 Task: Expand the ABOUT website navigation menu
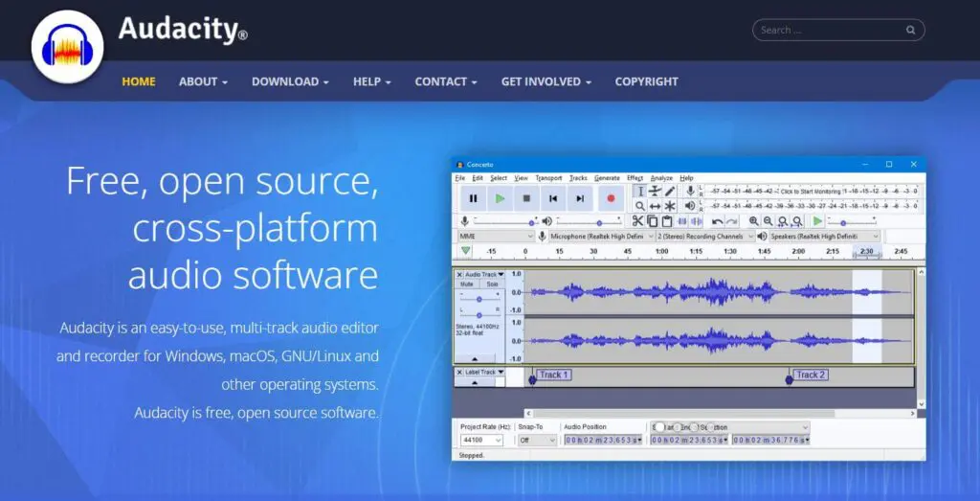click(203, 81)
